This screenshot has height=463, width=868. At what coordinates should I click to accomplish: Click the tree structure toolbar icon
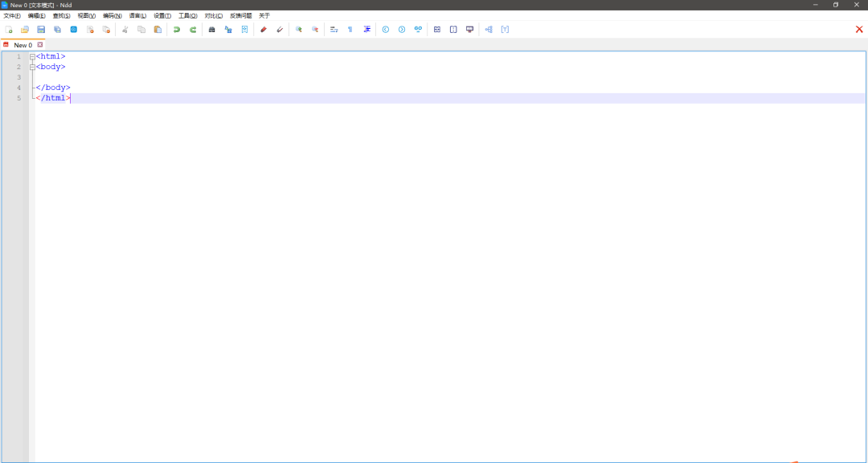[489, 30]
